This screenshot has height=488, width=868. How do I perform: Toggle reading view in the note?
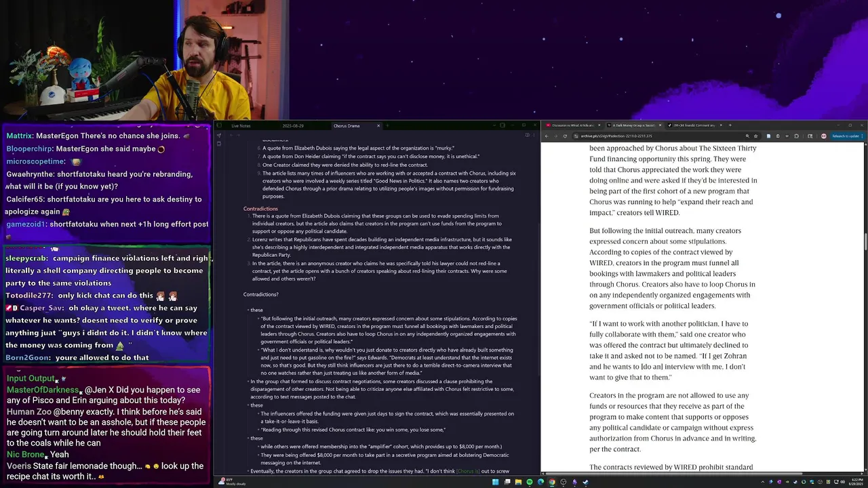coord(527,135)
